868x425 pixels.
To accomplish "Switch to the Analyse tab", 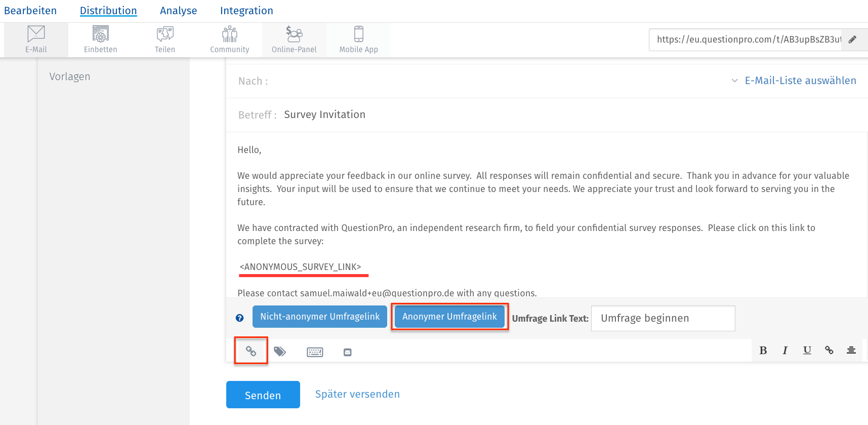I will coord(179,11).
